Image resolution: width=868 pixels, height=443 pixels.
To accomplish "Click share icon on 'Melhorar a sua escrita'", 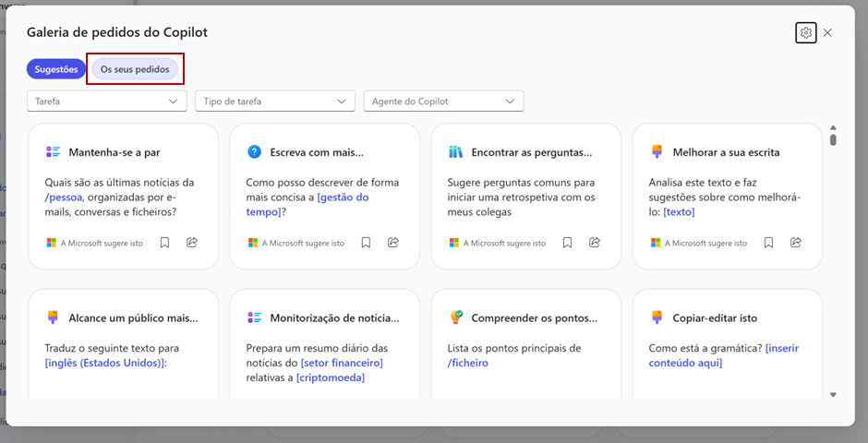I will click(x=796, y=243).
